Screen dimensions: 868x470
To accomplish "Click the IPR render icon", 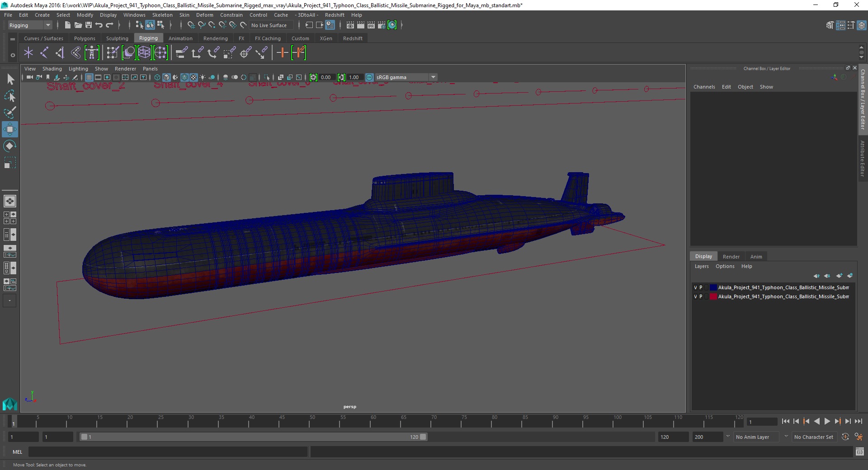I will click(x=371, y=25).
